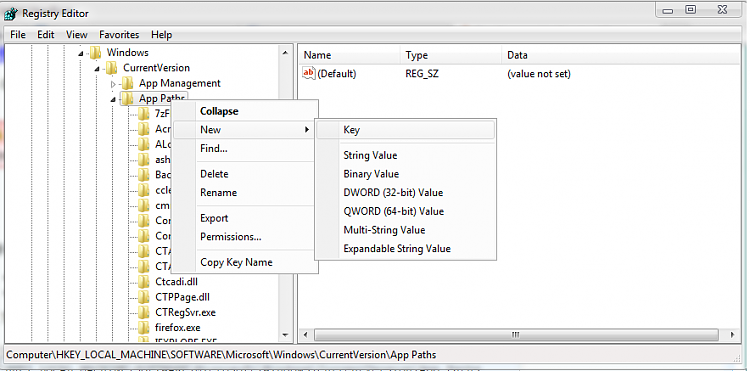Choose Export in the context menu

pos(245,218)
